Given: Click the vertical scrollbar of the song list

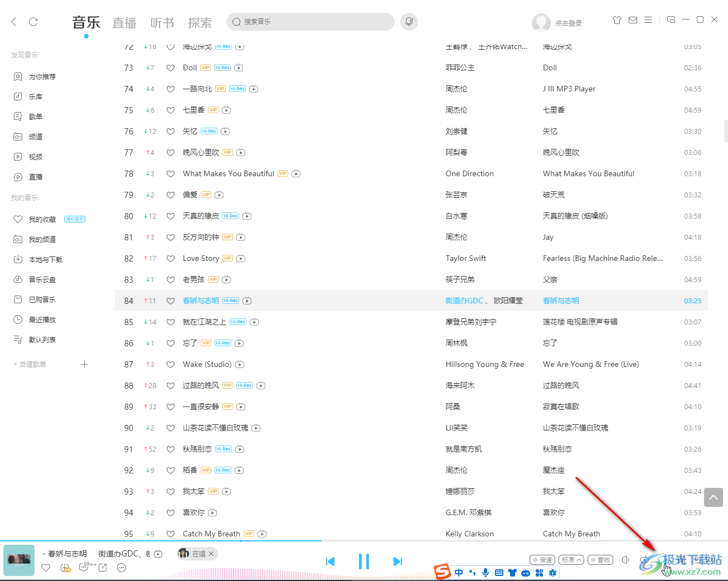Looking at the screenshot, I should pos(725,131).
